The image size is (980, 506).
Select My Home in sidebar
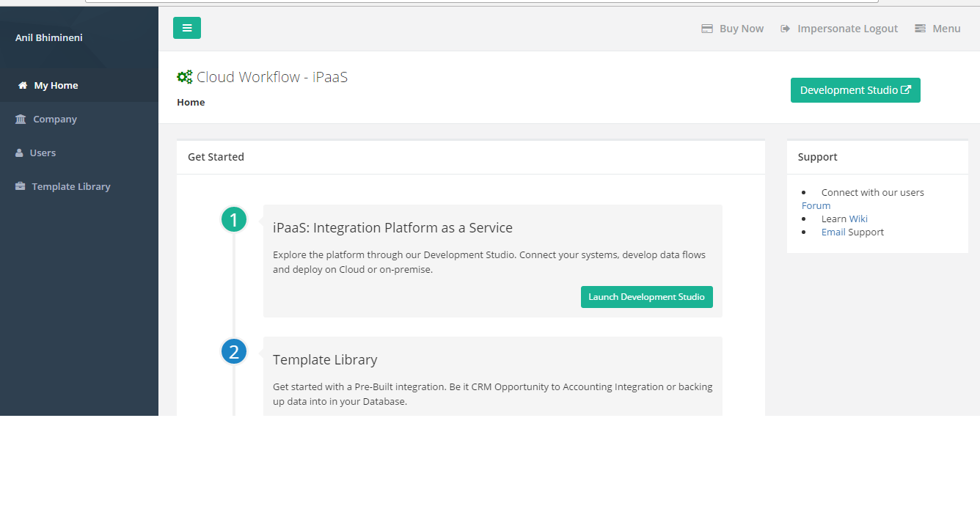[56, 86]
